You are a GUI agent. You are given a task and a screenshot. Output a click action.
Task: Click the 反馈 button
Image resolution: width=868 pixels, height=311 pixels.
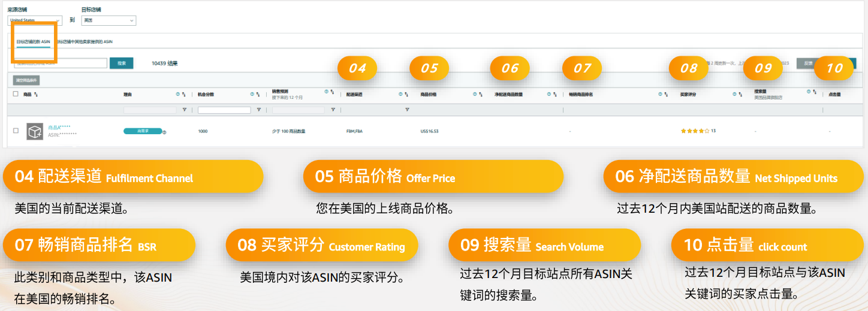pyautogui.click(x=808, y=63)
